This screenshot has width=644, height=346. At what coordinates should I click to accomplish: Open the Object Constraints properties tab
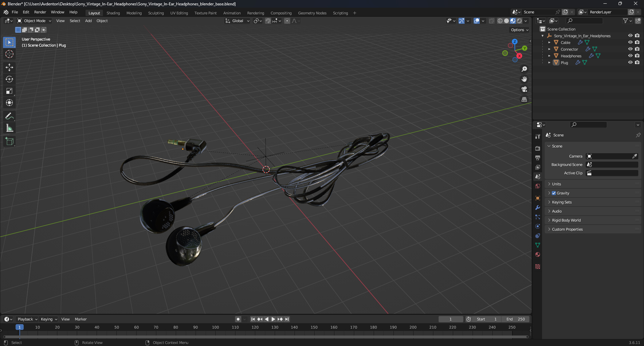click(x=538, y=236)
